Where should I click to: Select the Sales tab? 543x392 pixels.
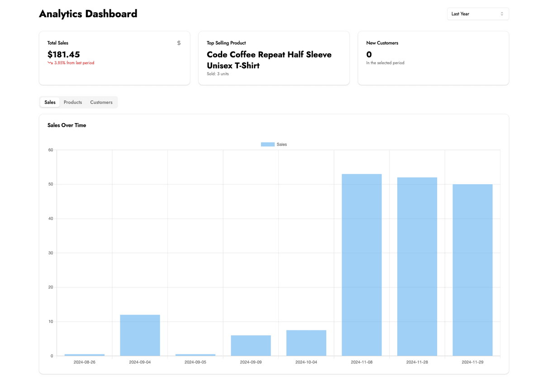click(x=50, y=102)
